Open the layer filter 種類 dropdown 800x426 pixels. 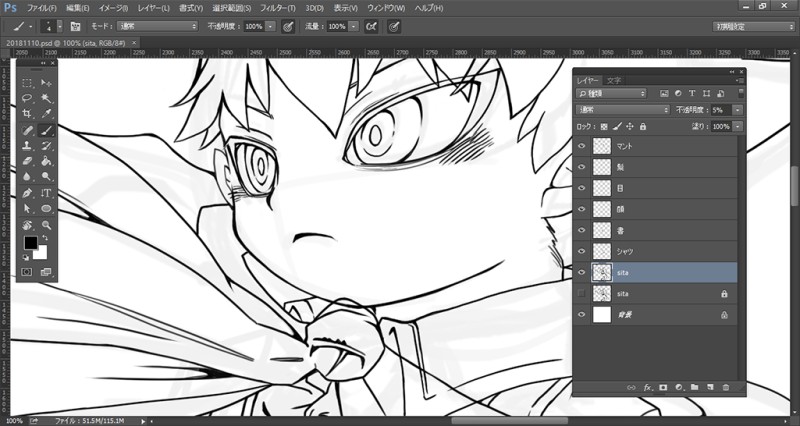click(611, 93)
